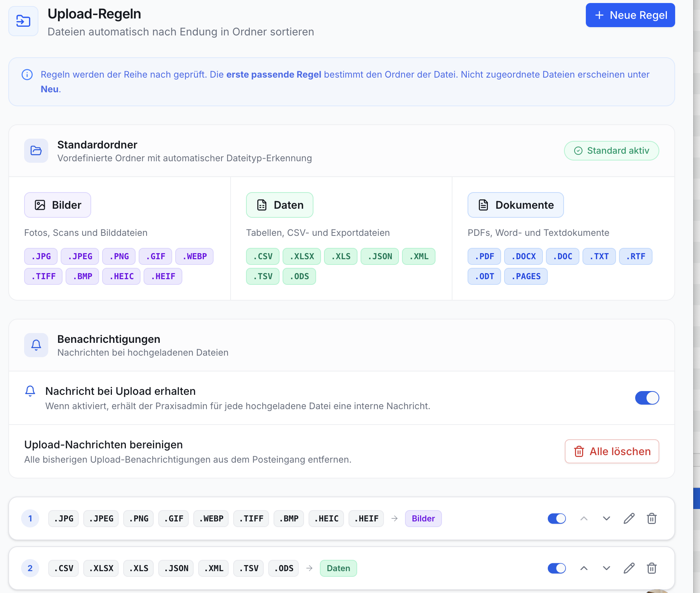The image size is (700, 593).
Task: Move rule 1 up using chevron
Action: click(x=584, y=518)
